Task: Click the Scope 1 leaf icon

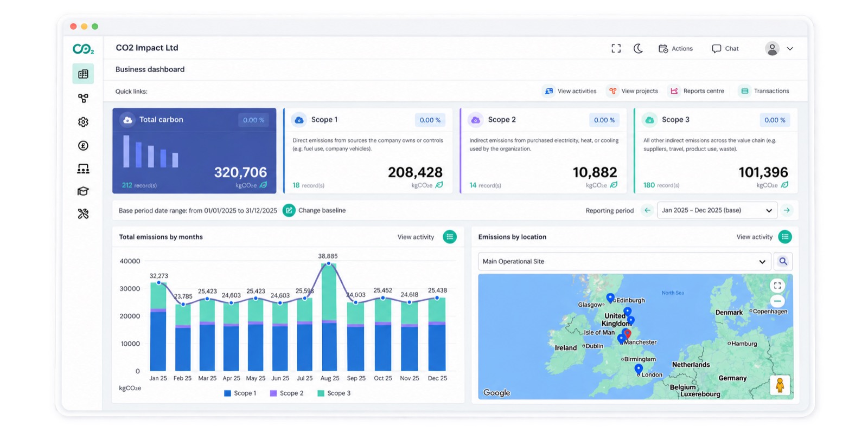Action: point(439,185)
